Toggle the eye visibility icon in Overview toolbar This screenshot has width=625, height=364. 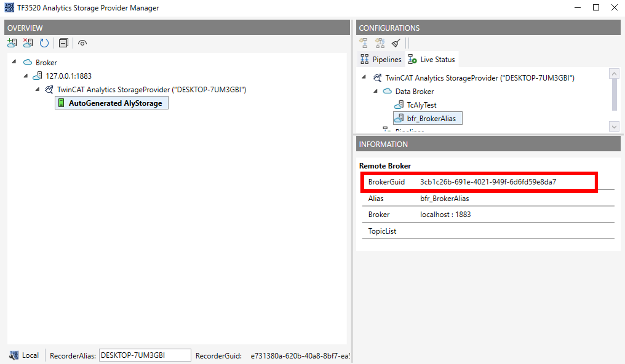click(82, 43)
